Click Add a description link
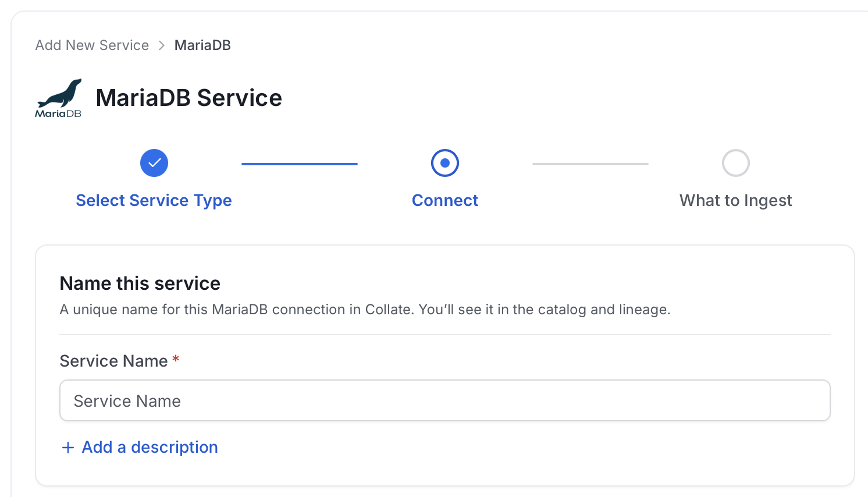868x497 pixels. (x=150, y=447)
